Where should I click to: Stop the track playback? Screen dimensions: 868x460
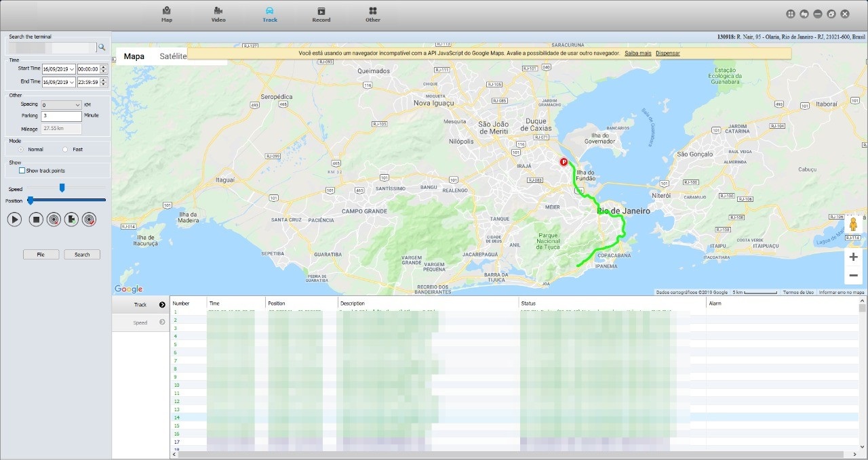click(x=36, y=219)
